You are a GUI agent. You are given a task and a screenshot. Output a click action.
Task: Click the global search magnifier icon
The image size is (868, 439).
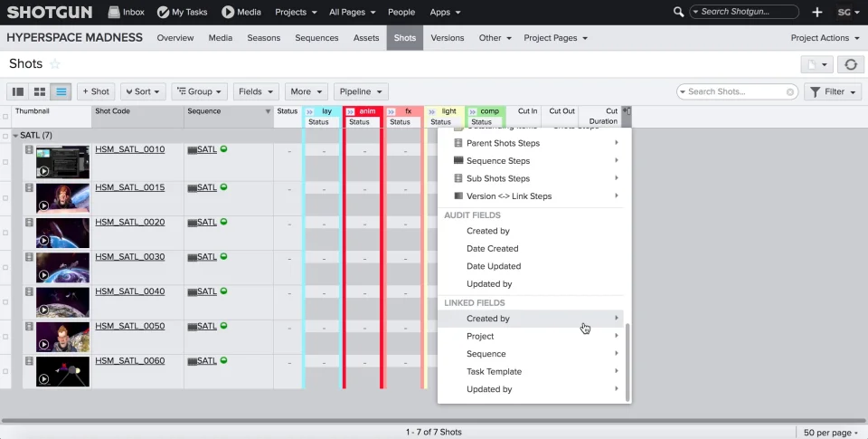pyautogui.click(x=678, y=12)
